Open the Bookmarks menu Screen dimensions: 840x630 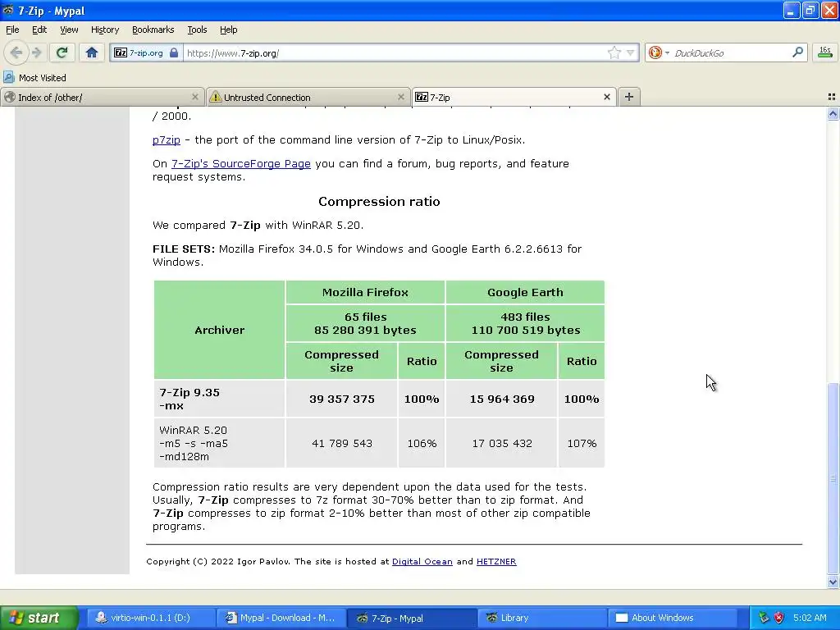tap(153, 30)
